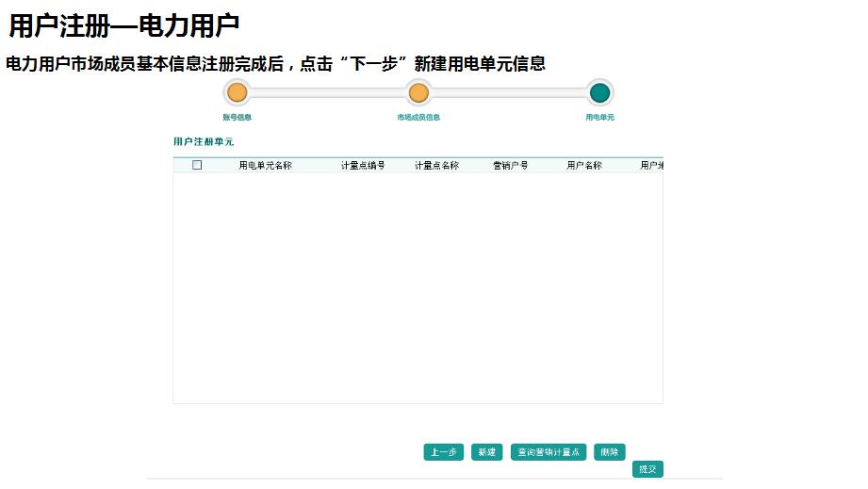Submit the form with 提交
This screenshot has height=489, width=868.
[x=647, y=469]
